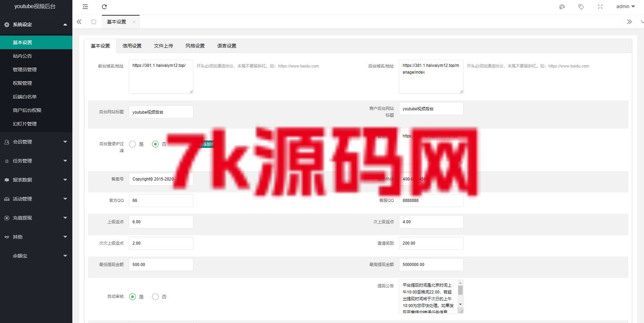Click the 客服QQ input field
The width and height of the screenshot is (644, 323).
click(x=431, y=201)
